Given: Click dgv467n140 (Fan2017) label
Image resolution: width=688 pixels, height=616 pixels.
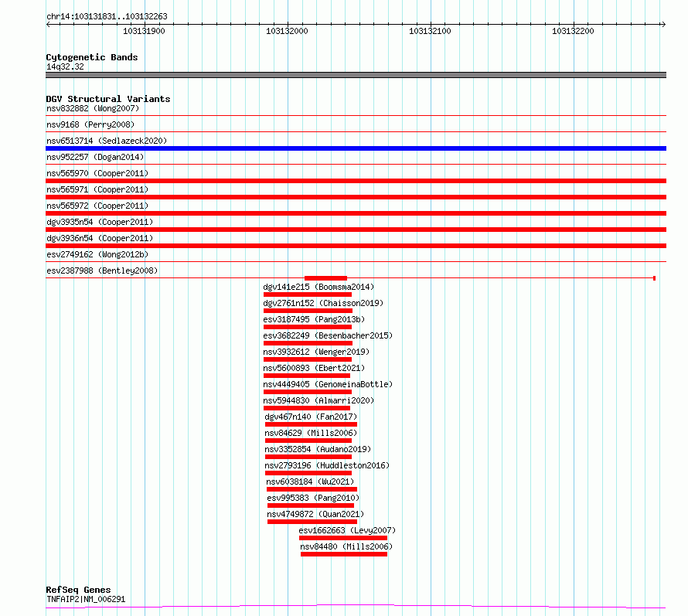Looking at the screenshot, I should [x=311, y=417].
